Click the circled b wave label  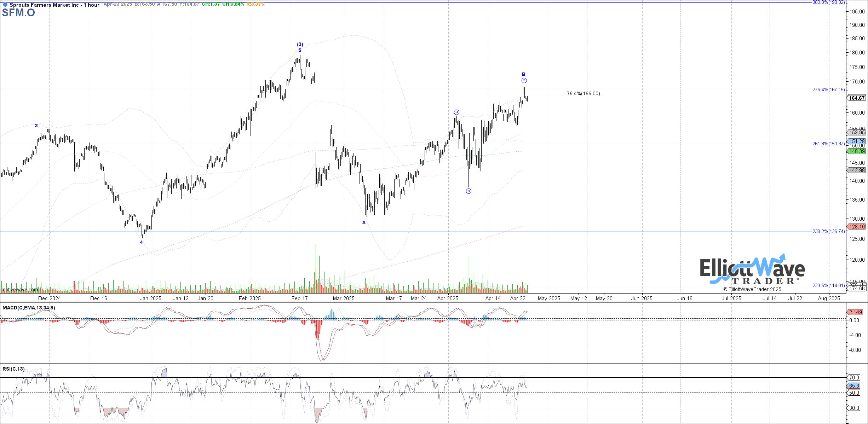pos(469,191)
